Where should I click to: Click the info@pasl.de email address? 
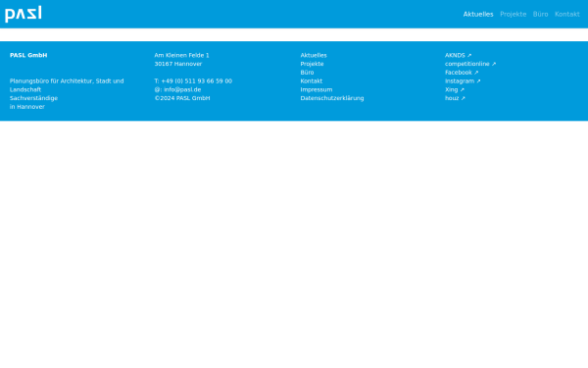[x=182, y=89]
